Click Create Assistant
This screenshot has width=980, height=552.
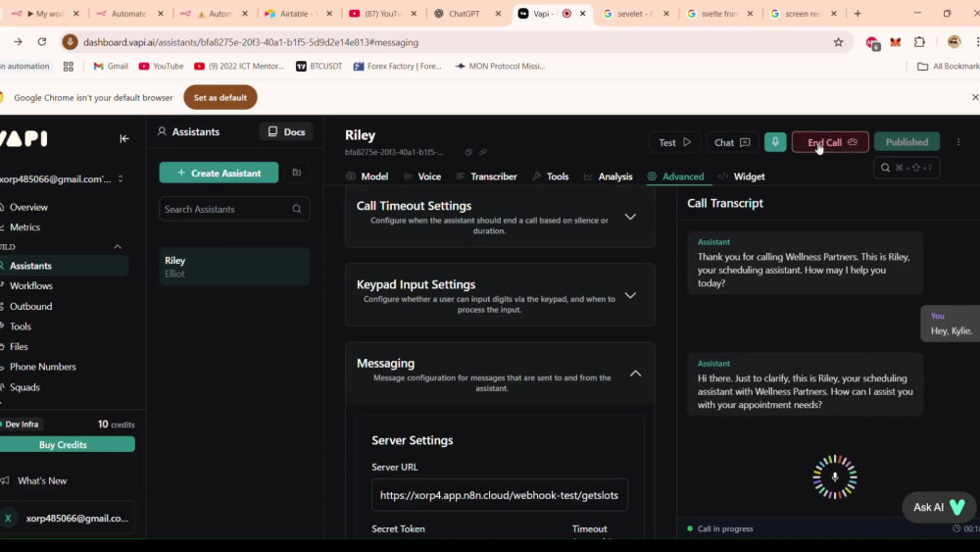coord(219,173)
